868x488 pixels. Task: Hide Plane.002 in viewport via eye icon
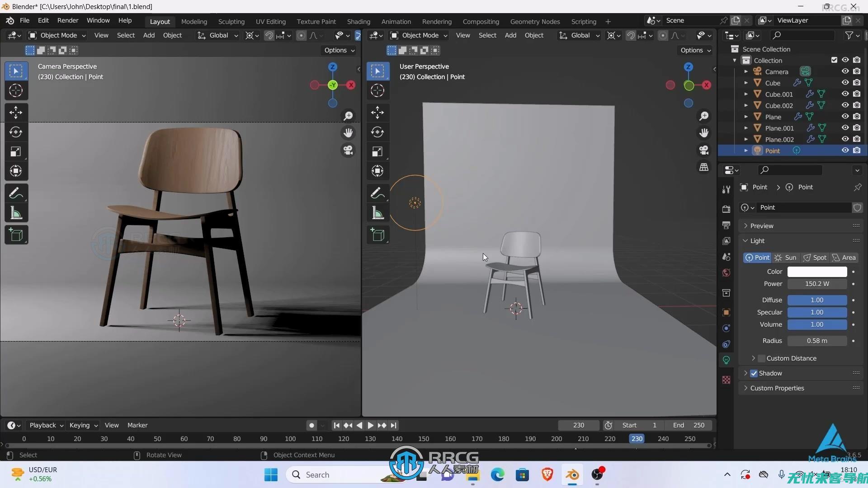click(x=845, y=139)
